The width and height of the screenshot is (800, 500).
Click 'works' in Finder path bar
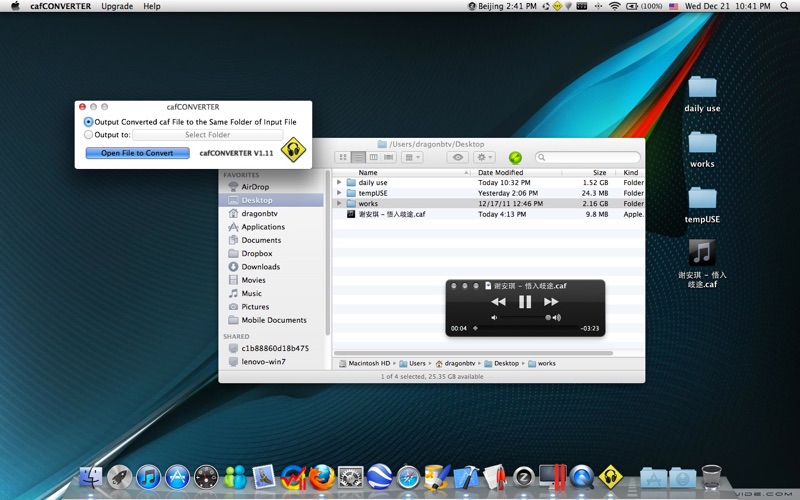click(542, 363)
